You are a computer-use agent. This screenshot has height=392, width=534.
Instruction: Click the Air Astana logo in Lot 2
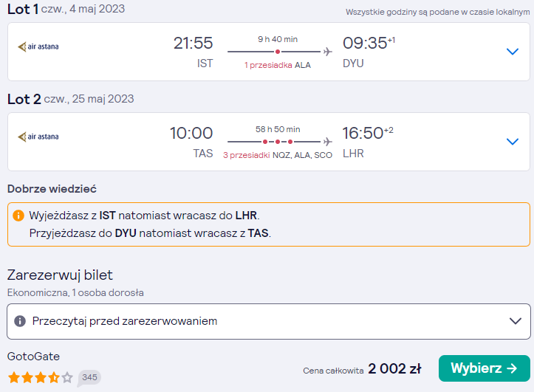click(x=38, y=137)
